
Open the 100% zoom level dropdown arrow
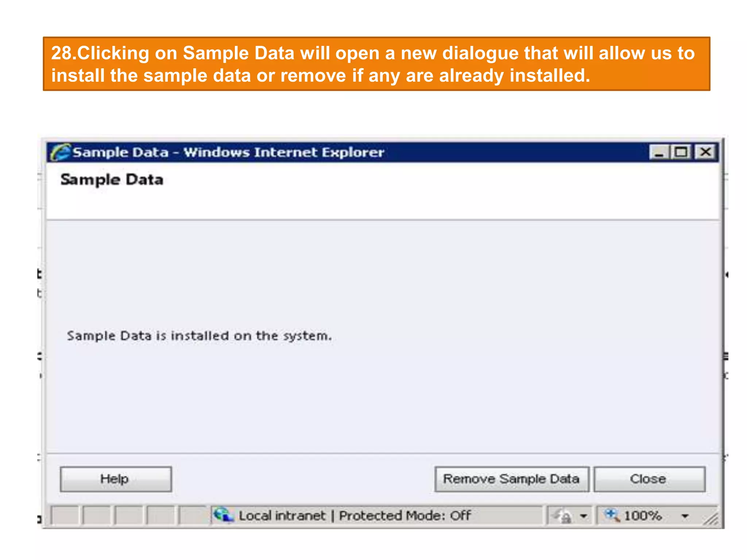685,516
